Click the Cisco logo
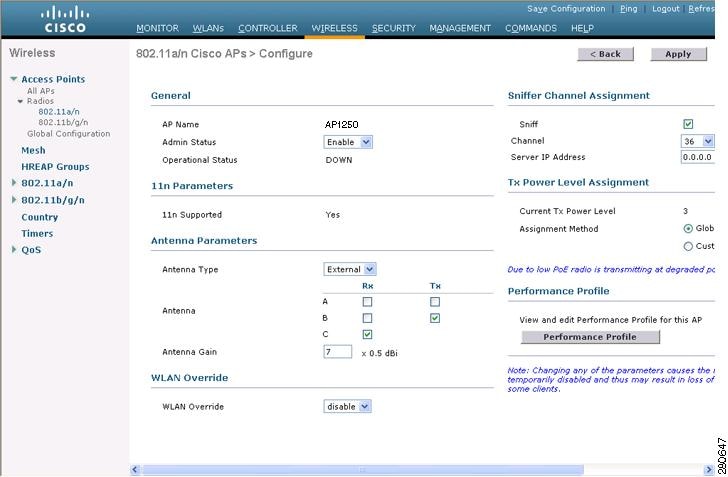This screenshot has width=728, height=477. 65,20
